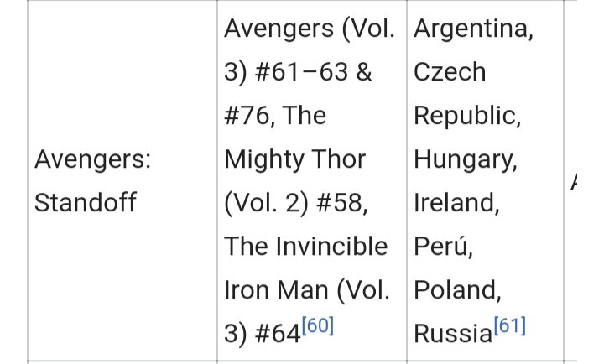Click "Hungary," in the countries cell
The height and width of the screenshot is (364, 604).
pyautogui.click(x=466, y=159)
